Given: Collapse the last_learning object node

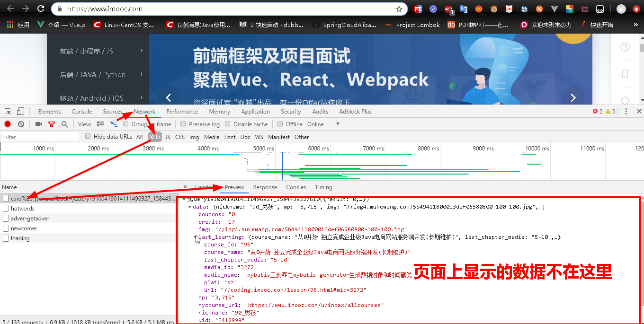Looking at the screenshot, I should [x=196, y=237].
